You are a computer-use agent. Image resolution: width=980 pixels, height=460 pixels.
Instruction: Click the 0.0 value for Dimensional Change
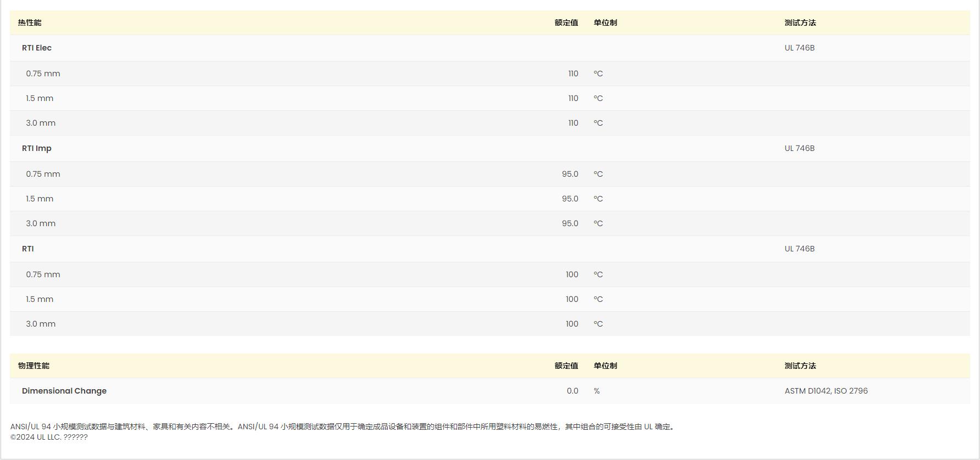572,391
